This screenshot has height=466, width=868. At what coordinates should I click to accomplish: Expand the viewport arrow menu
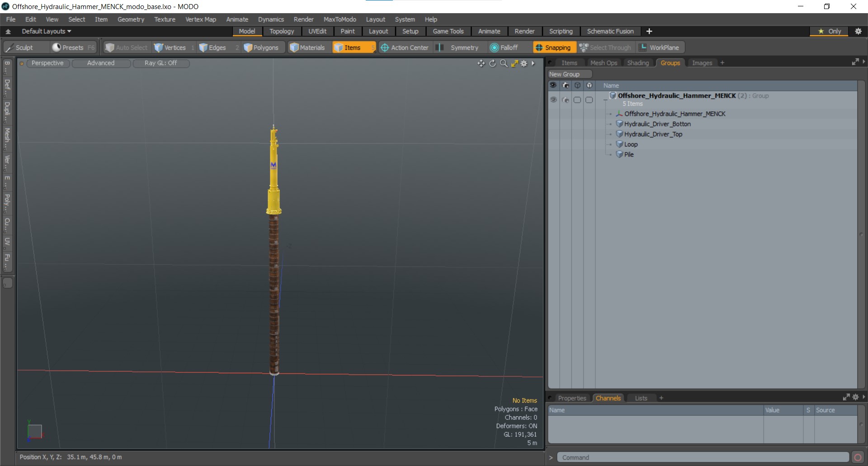click(533, 63)
